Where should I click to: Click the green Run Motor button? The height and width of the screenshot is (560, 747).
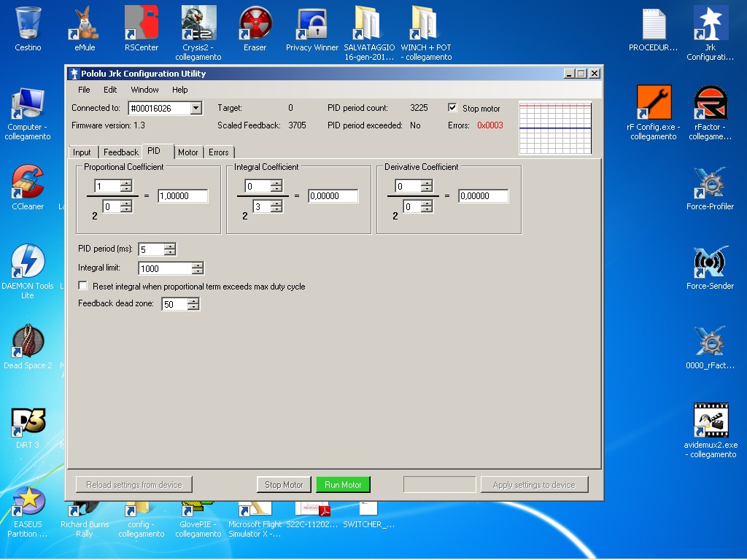(343, 485)
